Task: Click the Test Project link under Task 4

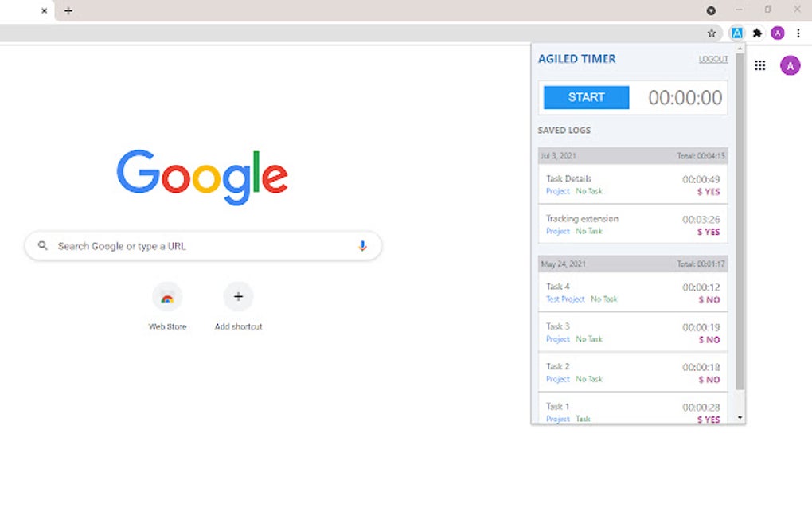Action: (x=565, y=299)
